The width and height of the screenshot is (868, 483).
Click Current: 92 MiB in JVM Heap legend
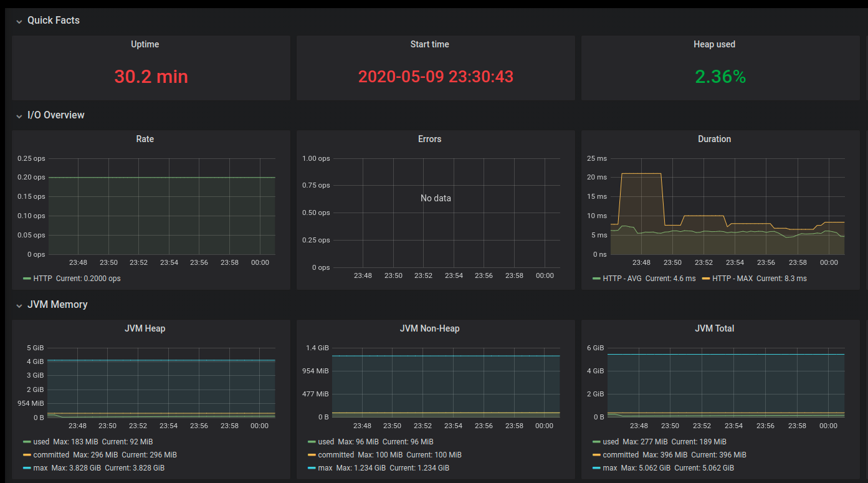pyautogui.click(x=128, y=442)
